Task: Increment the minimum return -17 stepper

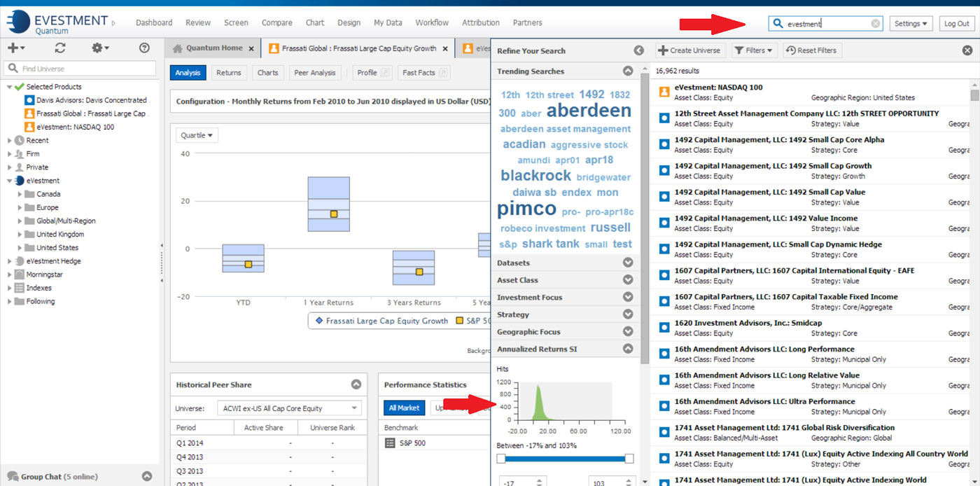Action: [539, 480]
